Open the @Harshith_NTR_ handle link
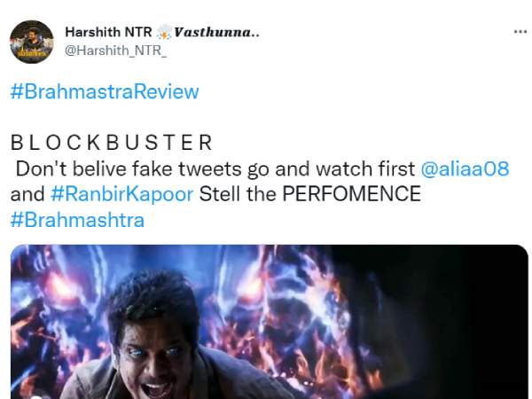The image size is (532, 399). 115,51
